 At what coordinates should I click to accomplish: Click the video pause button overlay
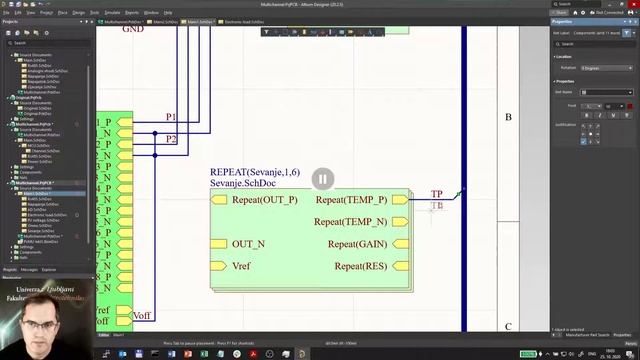click(x=323, y=179)
